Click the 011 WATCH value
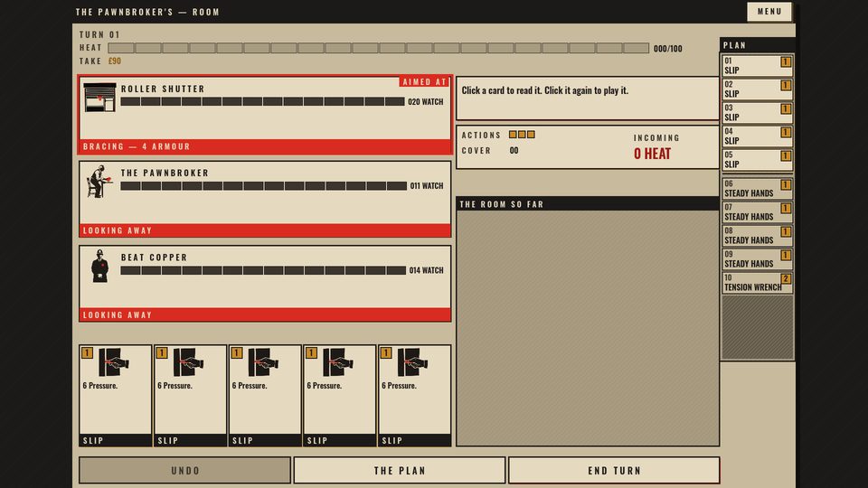Screen dimensions: 868x488 tap(426, 186)
